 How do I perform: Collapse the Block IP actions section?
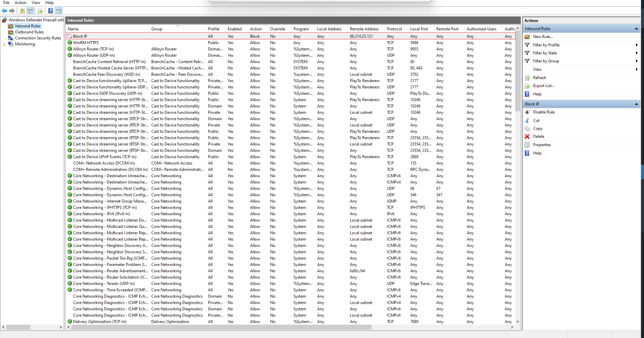(x=637, y=104)
